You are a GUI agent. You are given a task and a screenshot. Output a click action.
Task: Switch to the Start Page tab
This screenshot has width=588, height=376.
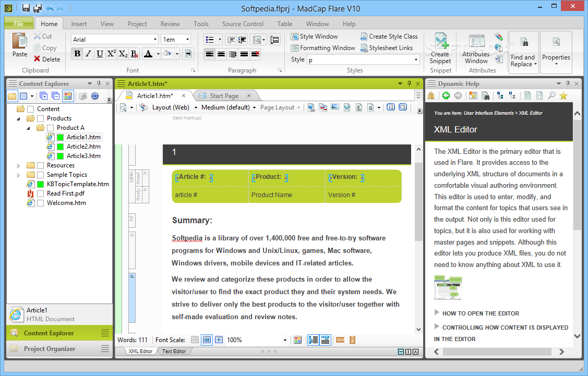click(x=224, y=96)
